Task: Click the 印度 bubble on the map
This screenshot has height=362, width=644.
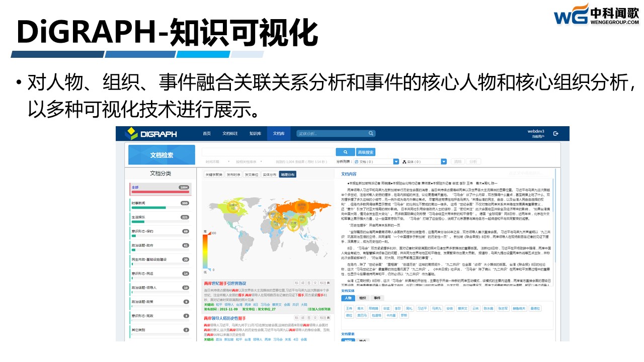Action: (x=293, y=225)
